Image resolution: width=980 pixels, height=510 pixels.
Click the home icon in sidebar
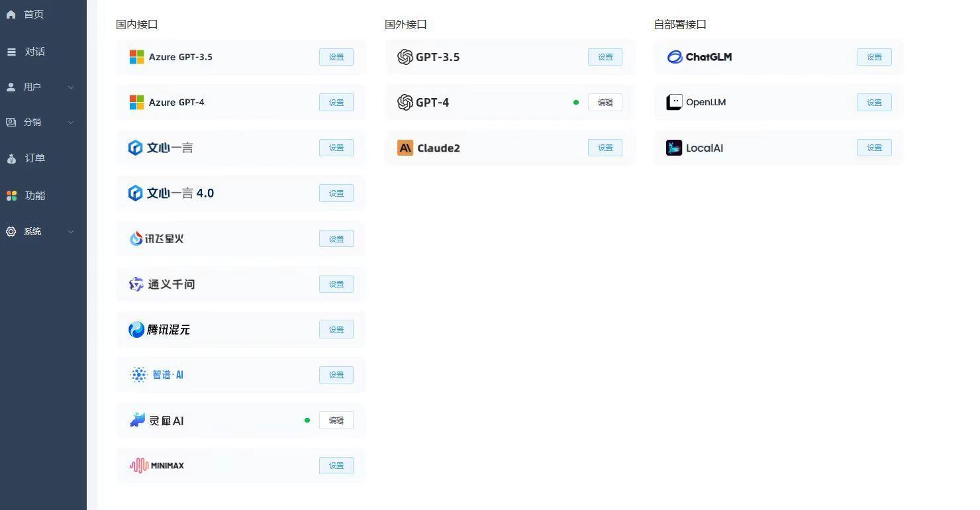point(11,15)
